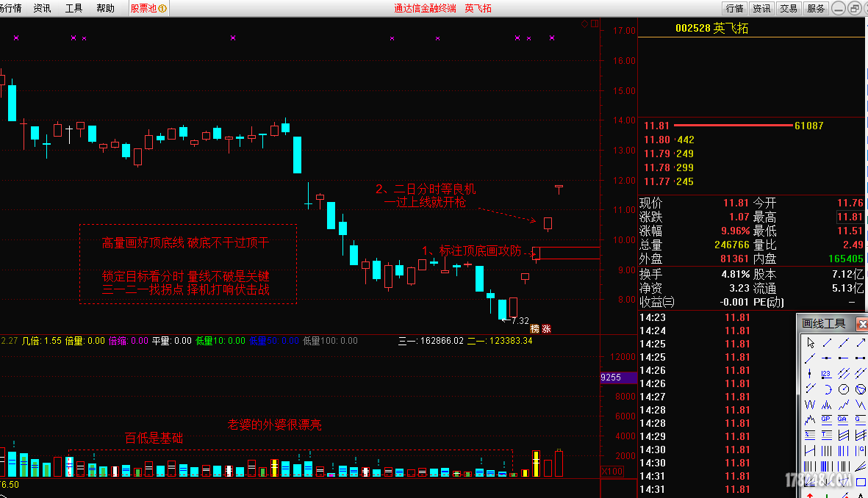Click the 7.32 low price label

click(520, 321)
